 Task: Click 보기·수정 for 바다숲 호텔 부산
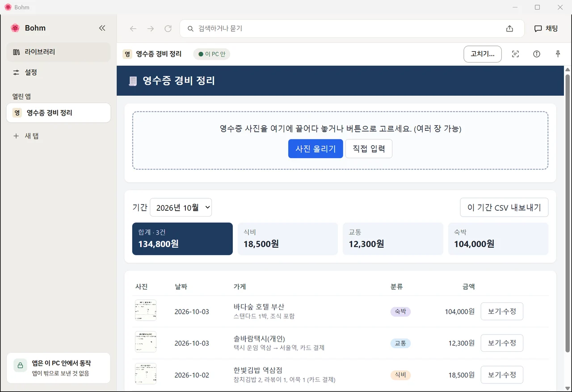[502, 312]
